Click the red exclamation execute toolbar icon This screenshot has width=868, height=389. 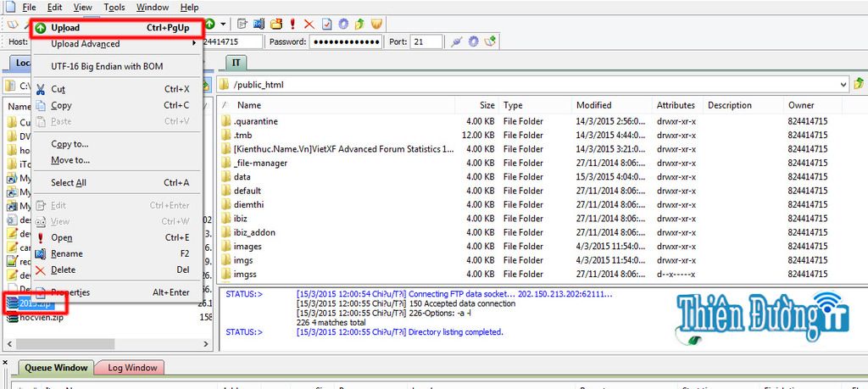click(x=292, y=24)
